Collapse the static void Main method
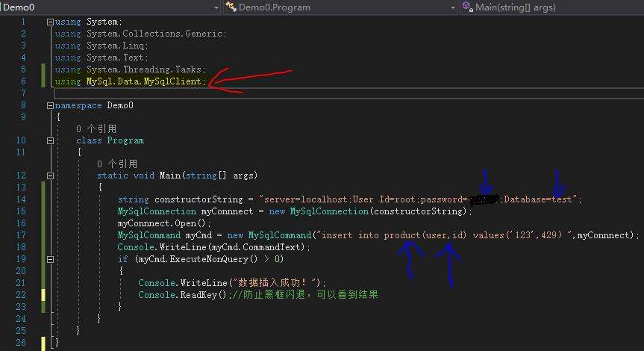The width and height of the screenshot is (644, 351). pos(50,176)
